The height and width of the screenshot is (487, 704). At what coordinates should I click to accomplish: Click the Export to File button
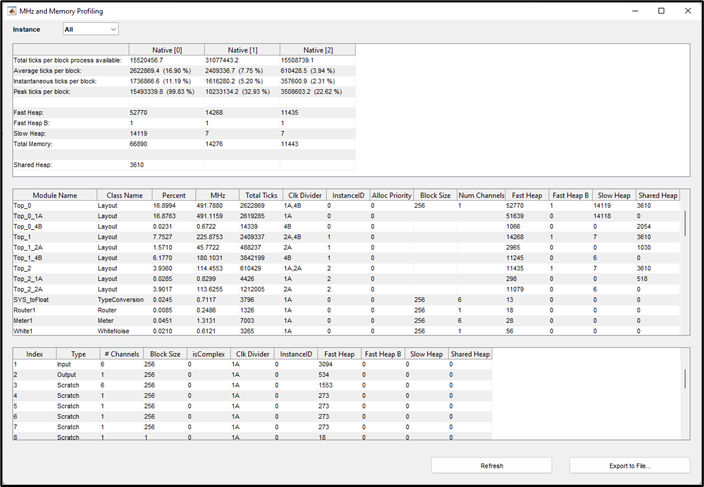click(629, 465)
